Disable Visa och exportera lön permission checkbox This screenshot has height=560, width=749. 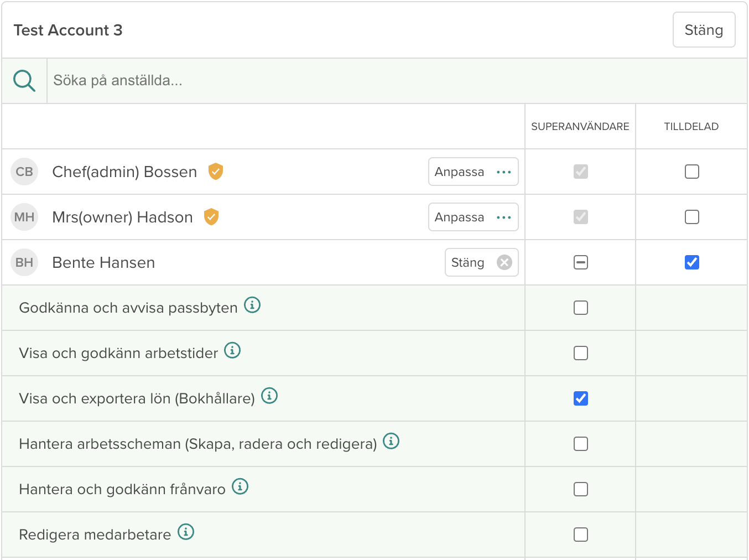pos(580,398)
